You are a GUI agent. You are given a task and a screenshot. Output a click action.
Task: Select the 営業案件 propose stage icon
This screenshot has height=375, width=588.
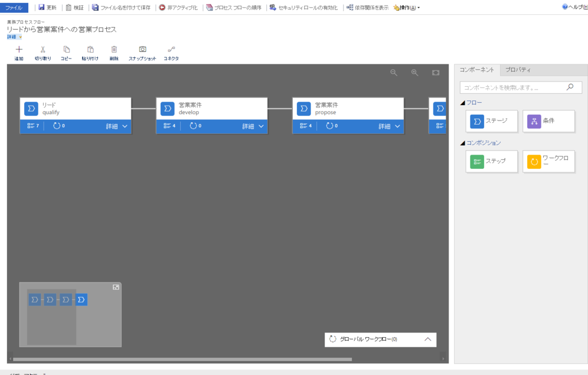[304, 109]
